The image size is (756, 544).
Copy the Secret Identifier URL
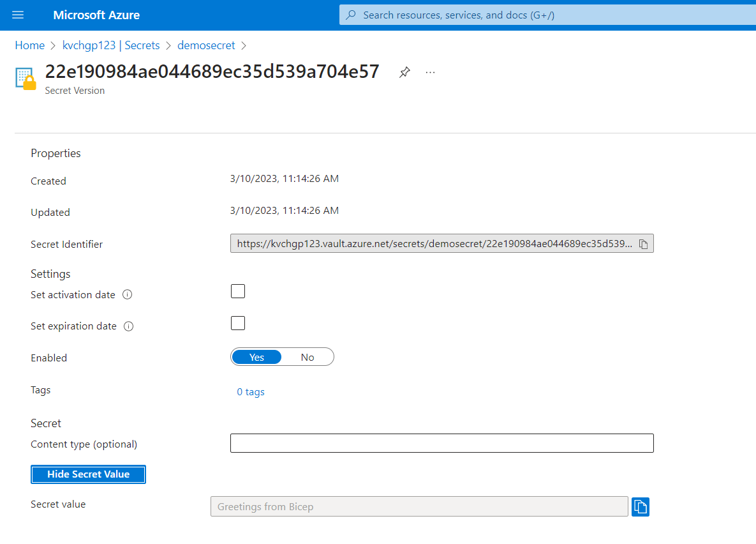point(643,244)
